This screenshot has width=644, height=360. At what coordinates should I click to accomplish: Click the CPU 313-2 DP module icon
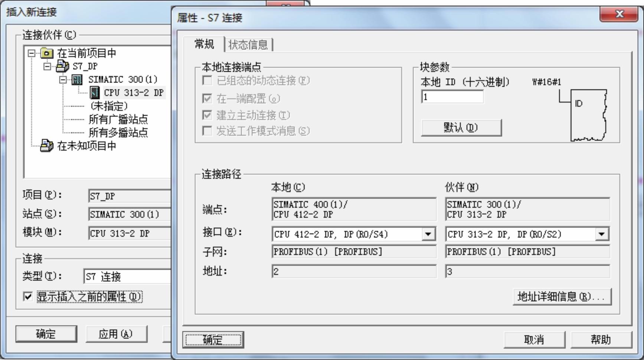click(95, 93)
